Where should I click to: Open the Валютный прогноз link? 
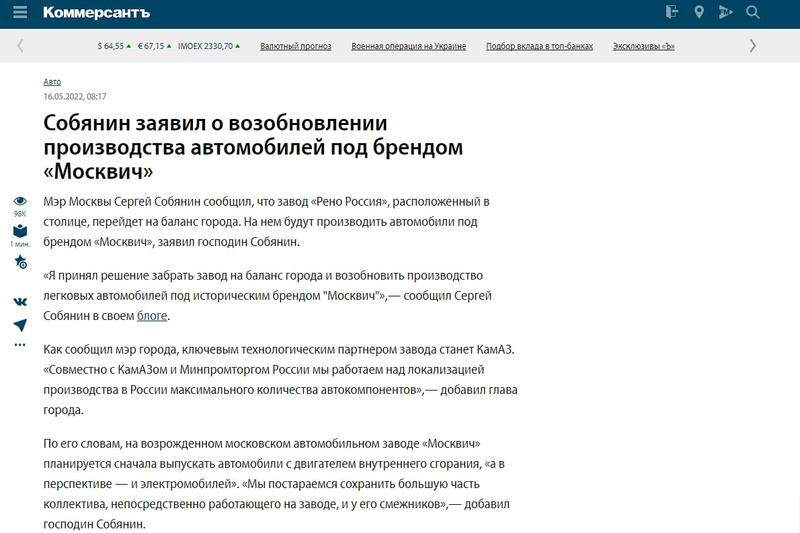tap(295, 46)
